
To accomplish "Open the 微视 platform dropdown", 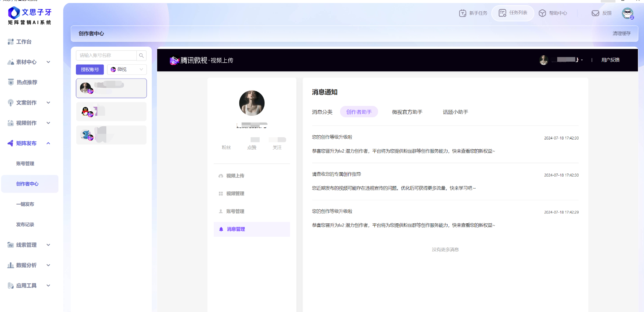I will [127, 70].
